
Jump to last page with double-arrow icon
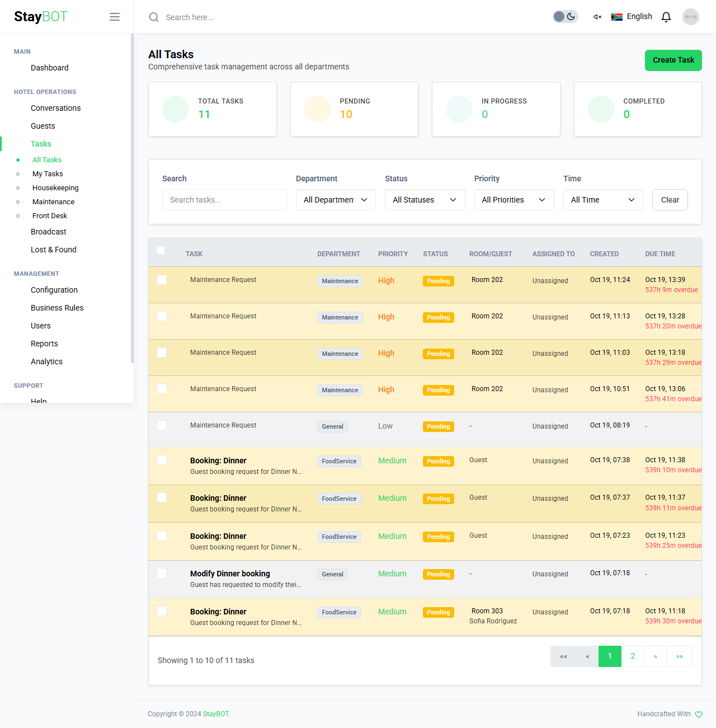click(x=679, y=656)
